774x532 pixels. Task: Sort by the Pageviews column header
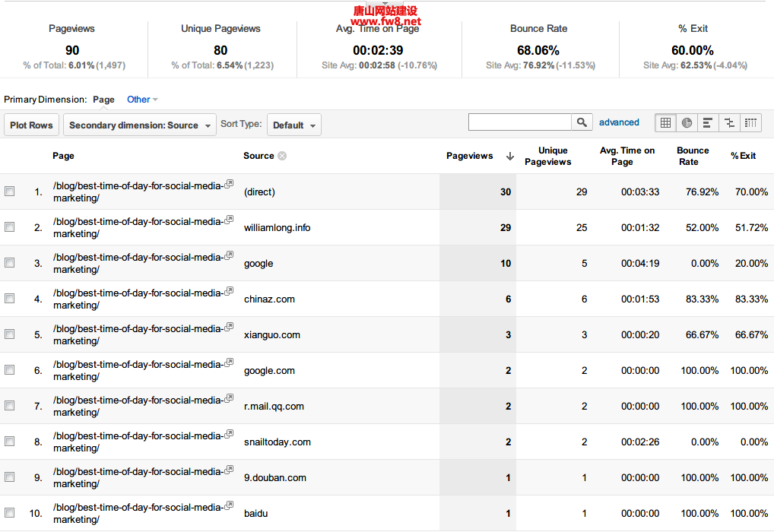[x=469, y=156]
